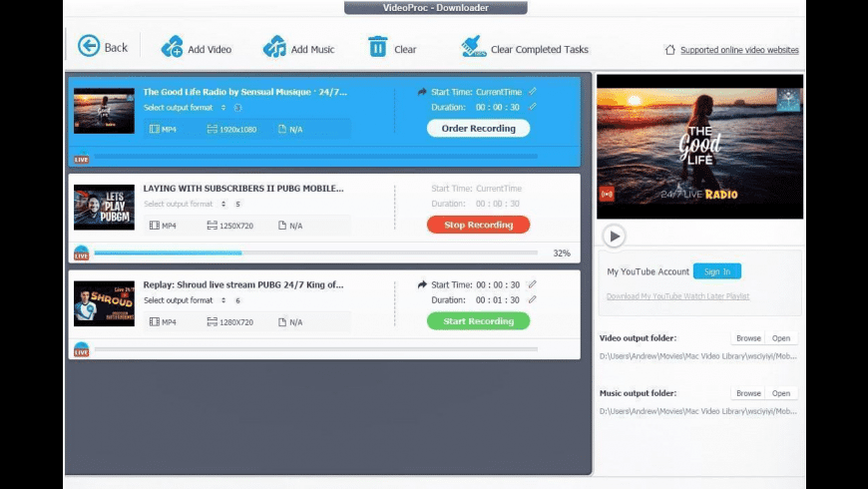Click share arrow beside Good Life Start Time
The height and width of the screenshot is (489, 868).
[422, 92]
